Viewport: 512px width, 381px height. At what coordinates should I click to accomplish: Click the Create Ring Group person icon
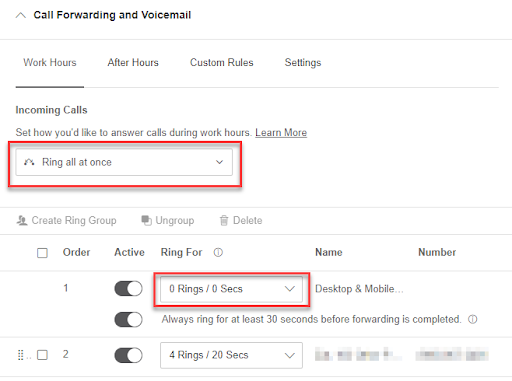(x=22, y=221)
